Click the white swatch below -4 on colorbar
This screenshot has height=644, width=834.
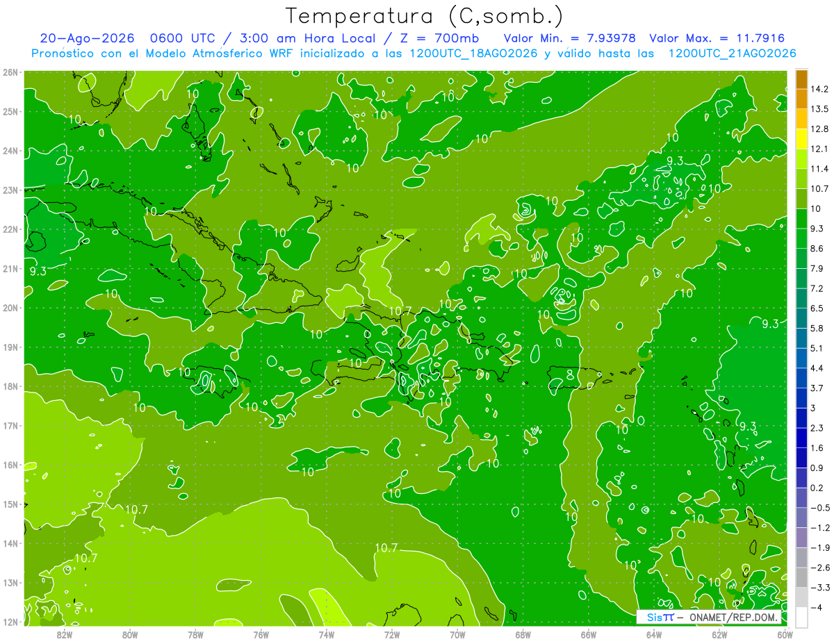pyautogui.click(x=801, y=617)
